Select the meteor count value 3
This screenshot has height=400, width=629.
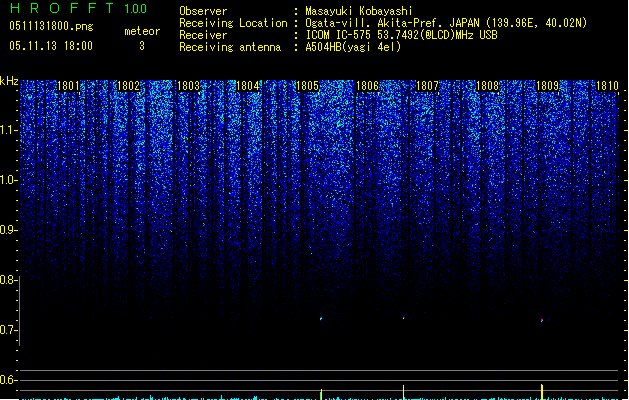tap(142, 46)
